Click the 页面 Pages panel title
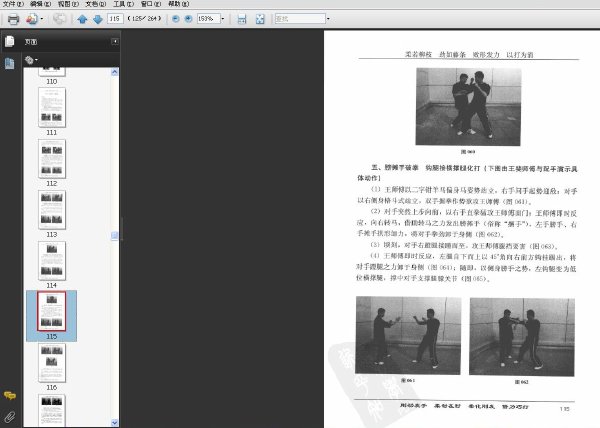The image size is (600, 428). (x=31, y=42)
